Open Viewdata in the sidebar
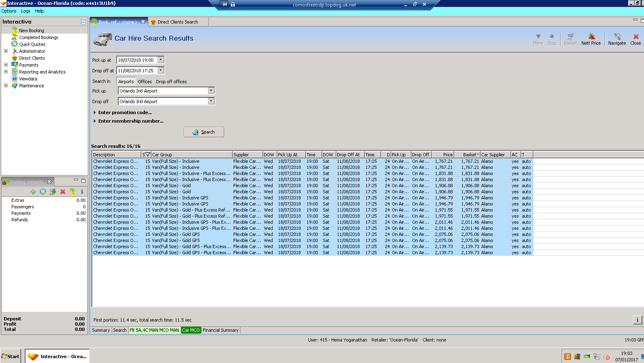The image size is (644, 363). (28, 79)
